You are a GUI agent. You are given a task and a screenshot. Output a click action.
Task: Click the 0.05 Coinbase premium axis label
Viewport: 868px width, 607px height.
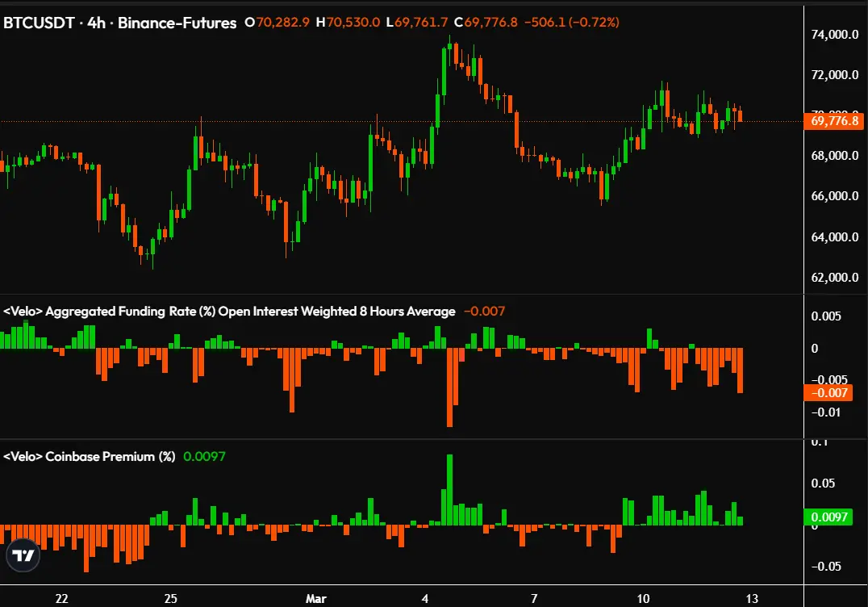(823, 484)
